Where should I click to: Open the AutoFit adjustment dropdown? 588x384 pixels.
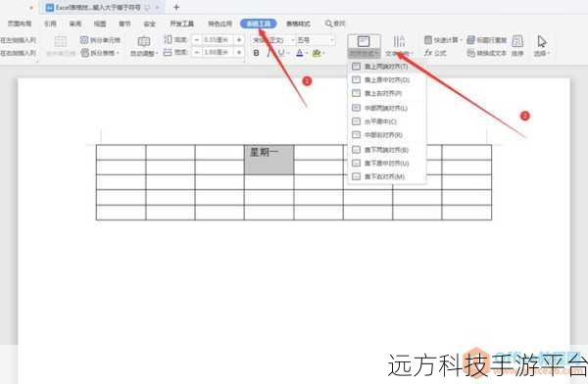(x=144, y=46)
